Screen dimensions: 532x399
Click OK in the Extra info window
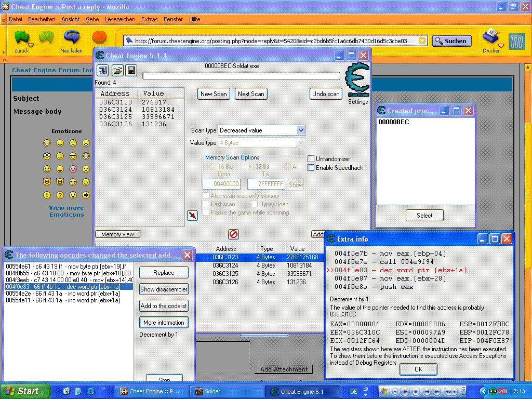click(x=418, y=369)
